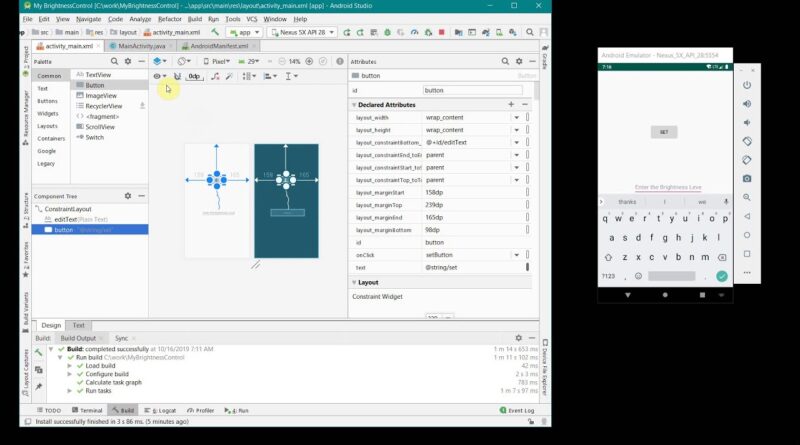Zoom in on the design surface

(x=309, y=61)
